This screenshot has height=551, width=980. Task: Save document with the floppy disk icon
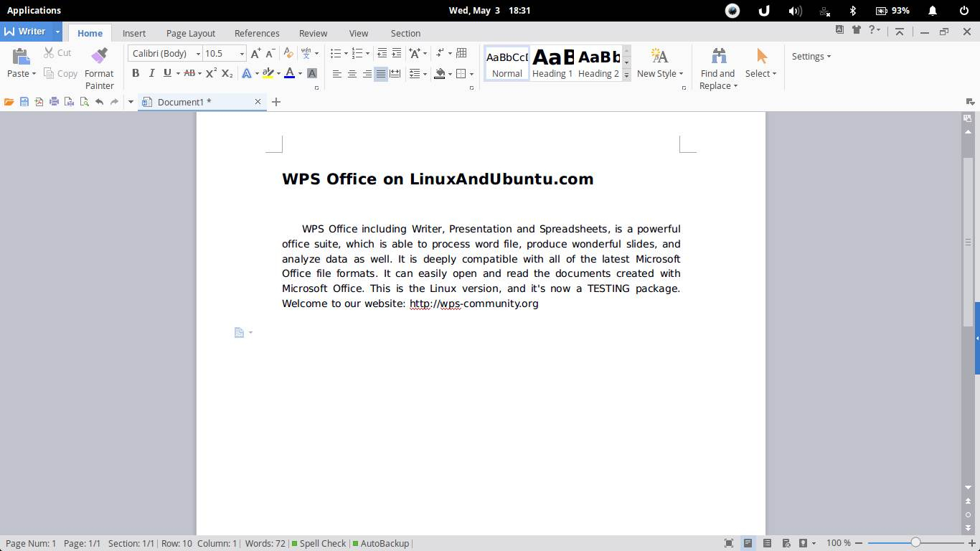24,102
